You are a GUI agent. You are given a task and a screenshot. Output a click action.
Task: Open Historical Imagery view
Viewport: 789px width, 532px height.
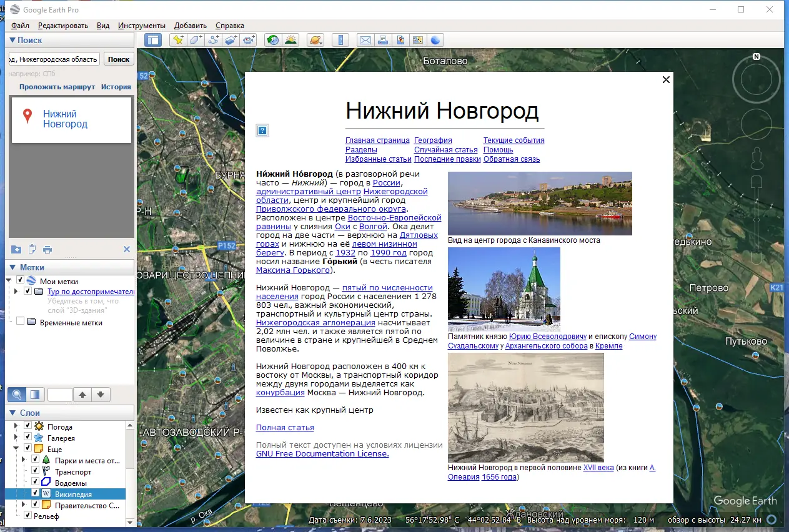272,39
